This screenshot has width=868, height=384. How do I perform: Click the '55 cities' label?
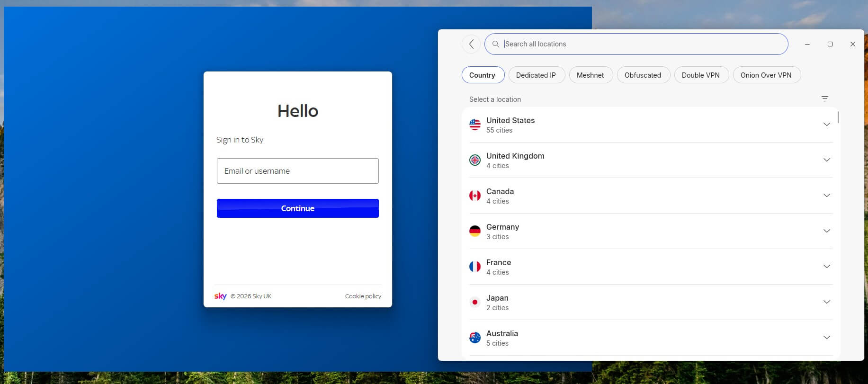[499, 130]
